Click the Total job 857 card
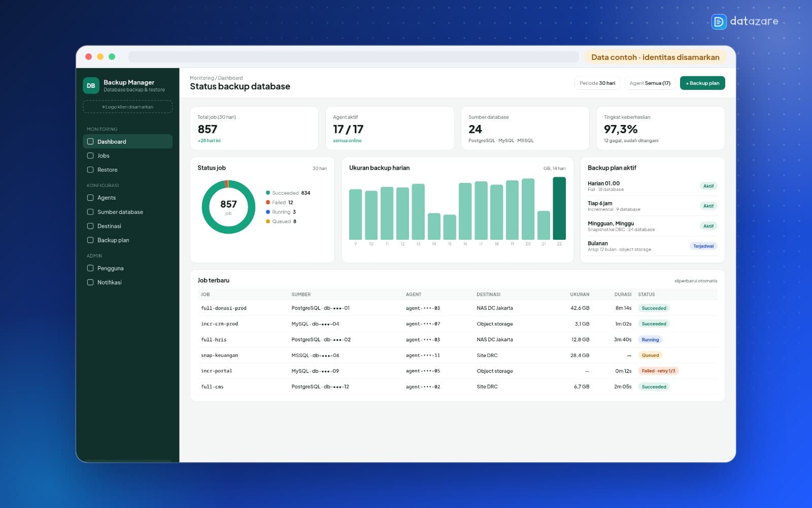 [254, 128]
